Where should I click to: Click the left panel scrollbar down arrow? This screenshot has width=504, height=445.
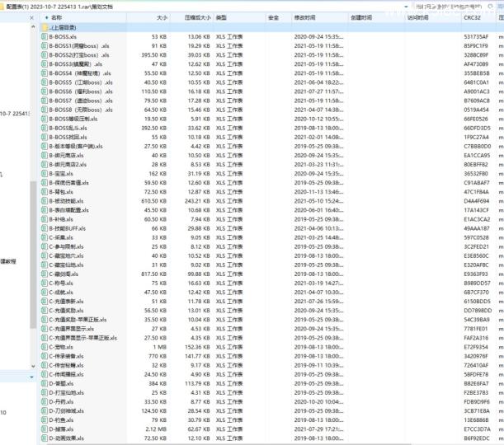[x=33, y=366]
